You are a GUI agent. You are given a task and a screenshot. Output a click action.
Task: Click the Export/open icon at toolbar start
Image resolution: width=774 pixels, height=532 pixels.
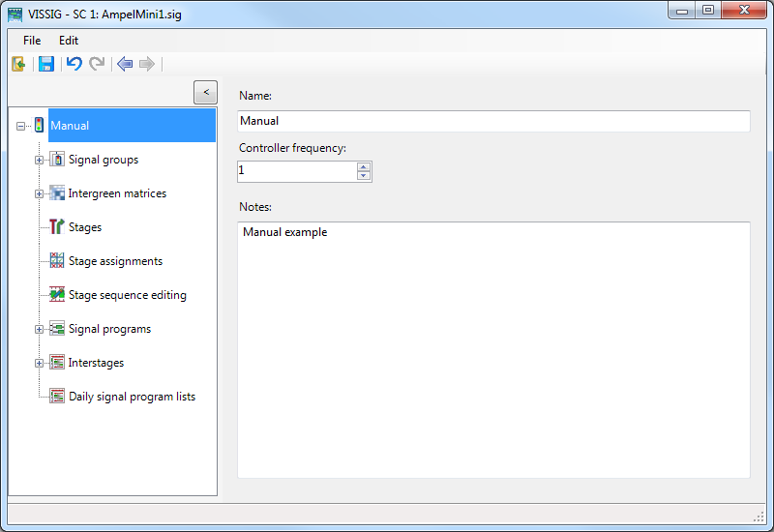[x=19, y=64]
